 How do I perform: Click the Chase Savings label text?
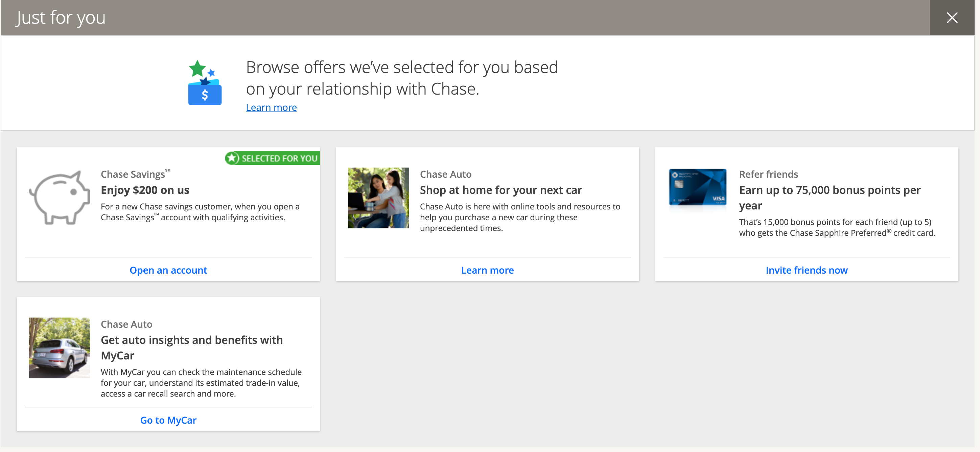[133, 174]
